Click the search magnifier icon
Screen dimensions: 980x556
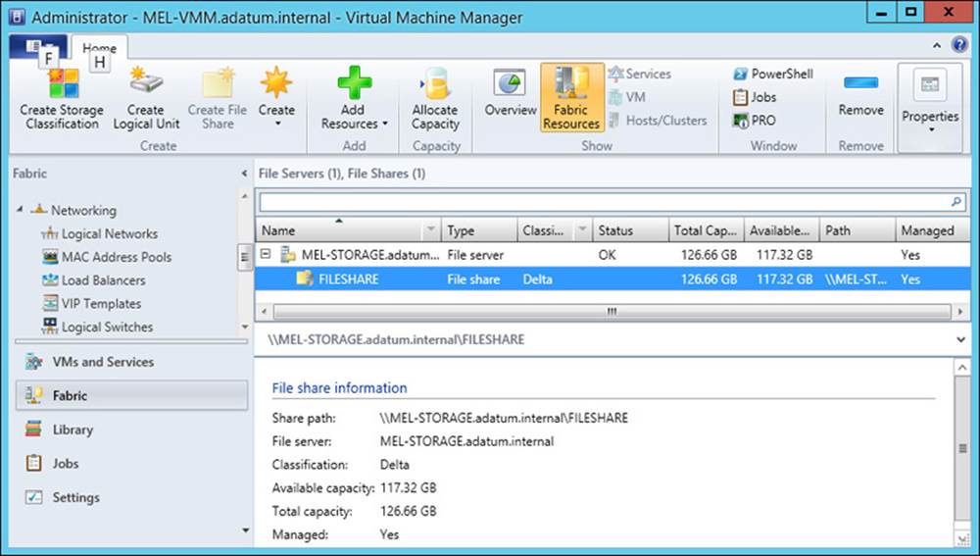pos(955,201)
